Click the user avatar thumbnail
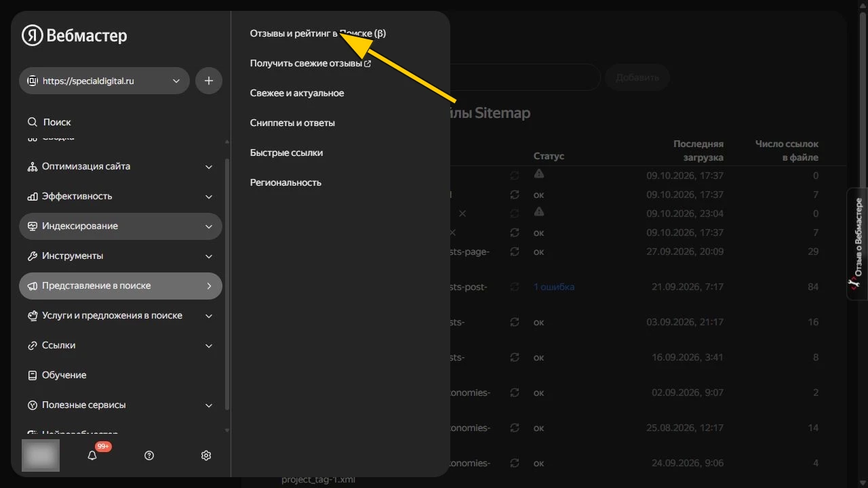 [x=41, y=455]
